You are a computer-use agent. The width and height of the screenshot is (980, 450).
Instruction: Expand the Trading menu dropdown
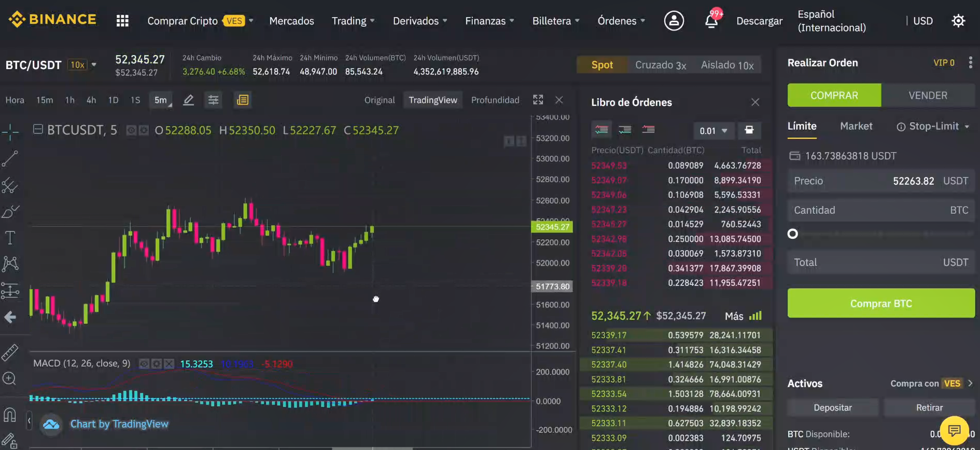(x=372, y=21)
